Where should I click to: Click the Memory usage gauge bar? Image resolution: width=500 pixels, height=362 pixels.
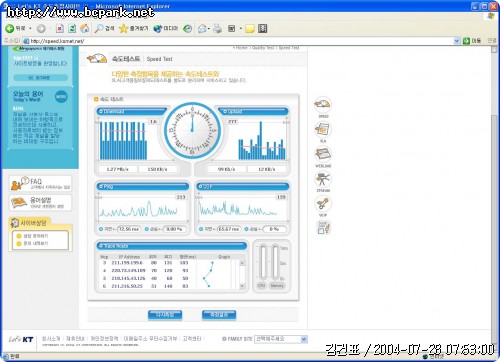tap(275, 263)
